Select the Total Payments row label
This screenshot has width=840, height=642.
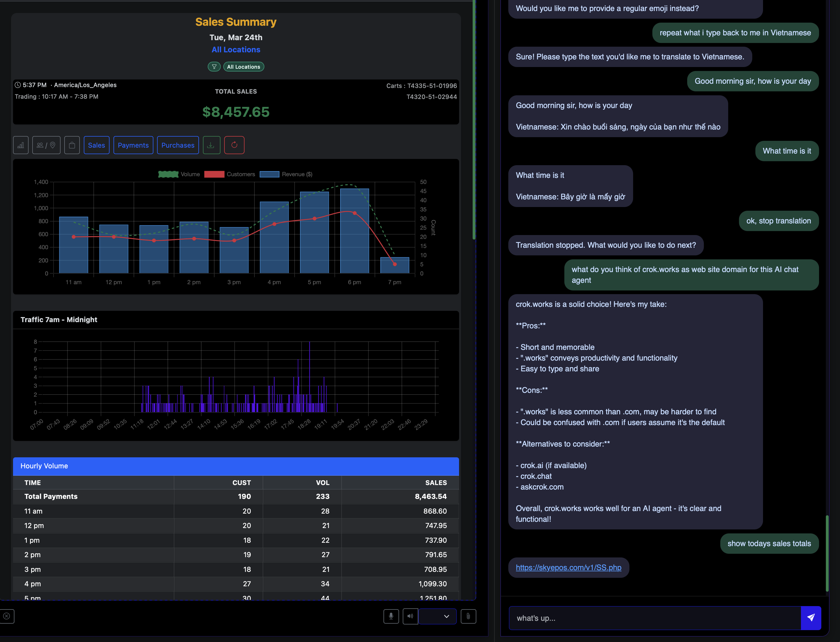[x=51, y=496]
